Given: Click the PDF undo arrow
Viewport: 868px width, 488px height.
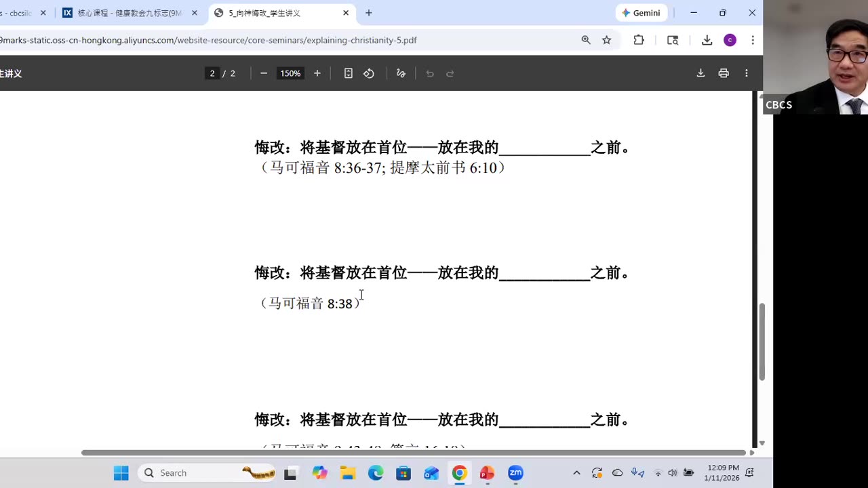Looking at the screenshot, I should click(x=430, y=73).
